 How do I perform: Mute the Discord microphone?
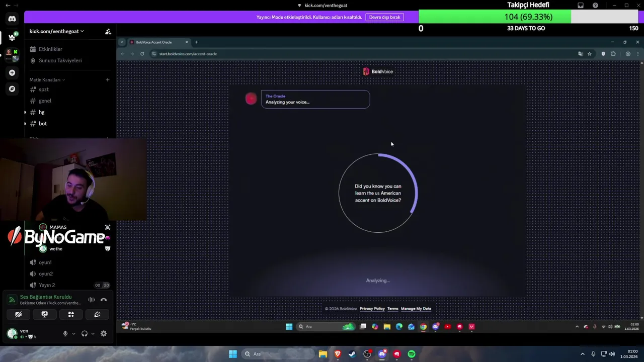(65, 334)
